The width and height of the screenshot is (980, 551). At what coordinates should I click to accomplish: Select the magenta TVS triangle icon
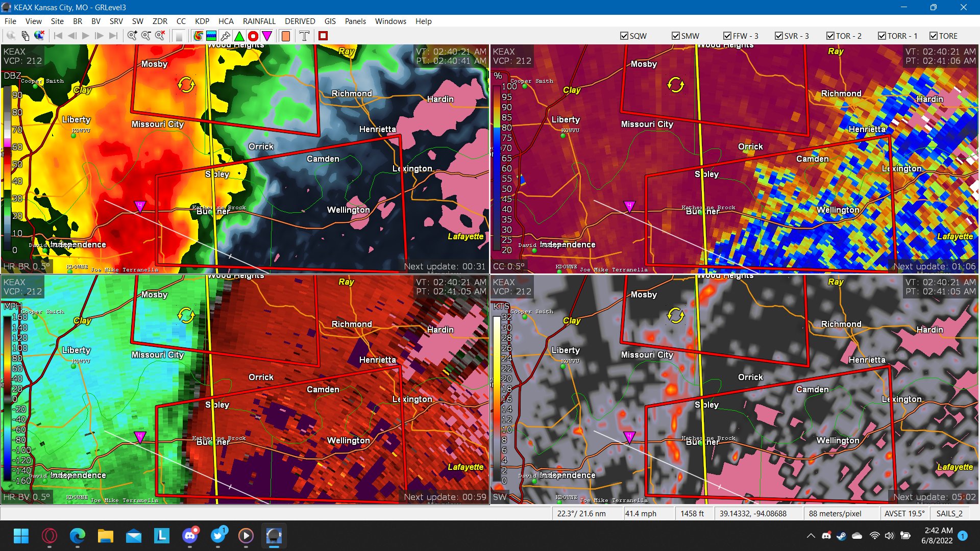(x=267, y=36)
